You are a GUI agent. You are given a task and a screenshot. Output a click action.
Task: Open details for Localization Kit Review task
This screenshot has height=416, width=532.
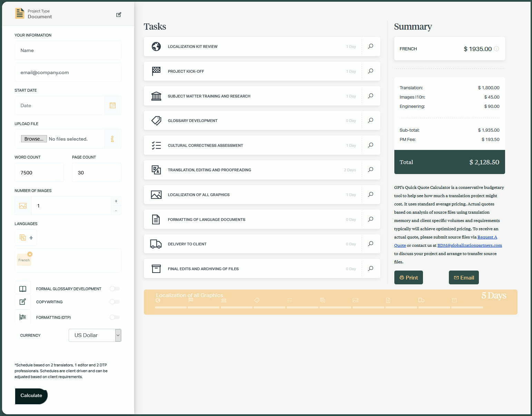371,46
